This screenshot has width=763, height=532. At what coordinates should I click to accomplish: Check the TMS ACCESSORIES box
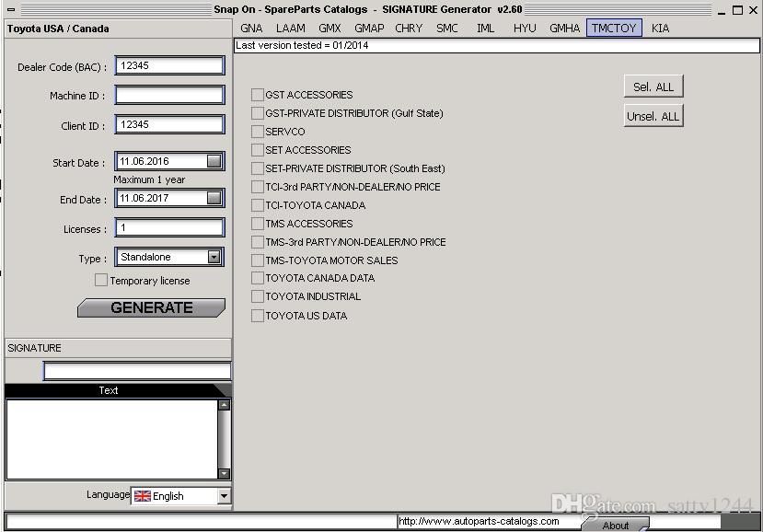click(x=258, y=224)
